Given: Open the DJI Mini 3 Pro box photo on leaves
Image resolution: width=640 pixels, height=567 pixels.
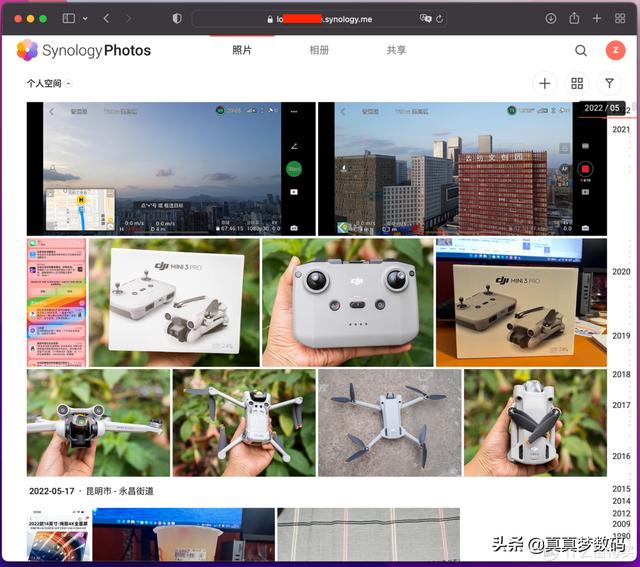Looking at the screenshot, I should click(174, 303).
